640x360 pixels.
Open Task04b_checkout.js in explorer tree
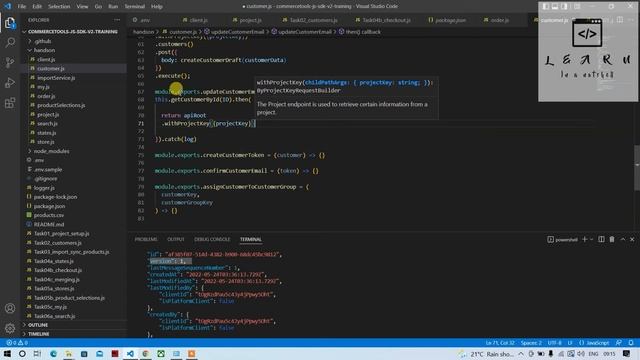click(58, 270)
